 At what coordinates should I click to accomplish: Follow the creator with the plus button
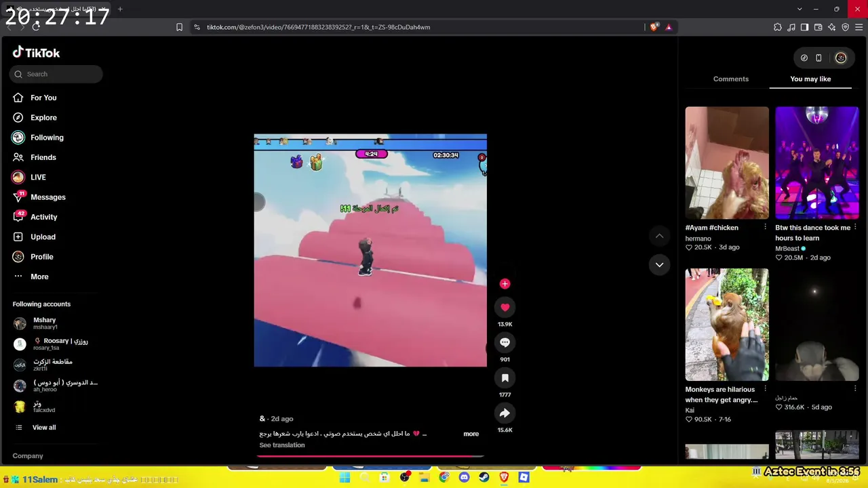(505, 284)
